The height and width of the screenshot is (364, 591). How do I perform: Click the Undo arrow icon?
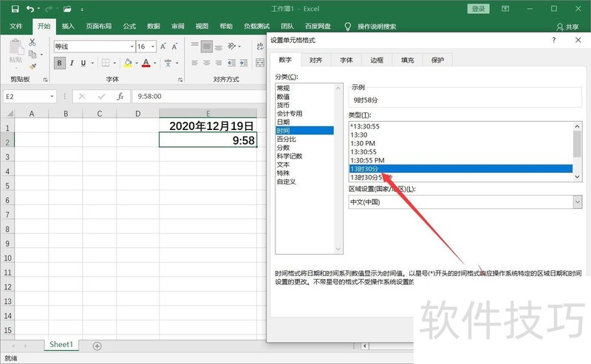30,9
